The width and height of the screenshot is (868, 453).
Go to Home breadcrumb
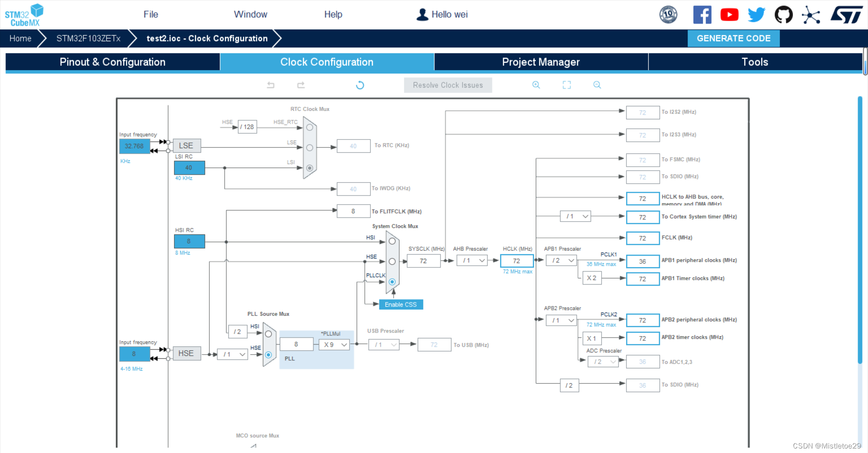click(20, 38)
